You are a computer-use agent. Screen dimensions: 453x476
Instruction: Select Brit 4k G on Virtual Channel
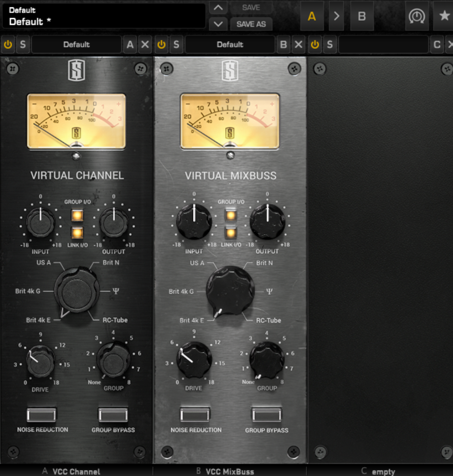[x=28, y=291]
